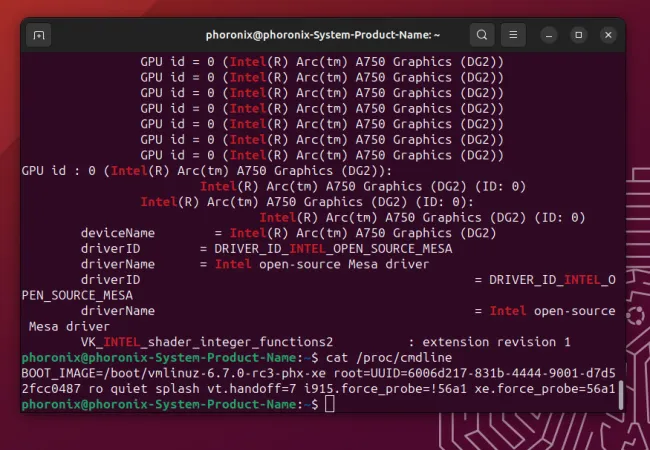Close the terminal window

(606, 35)
